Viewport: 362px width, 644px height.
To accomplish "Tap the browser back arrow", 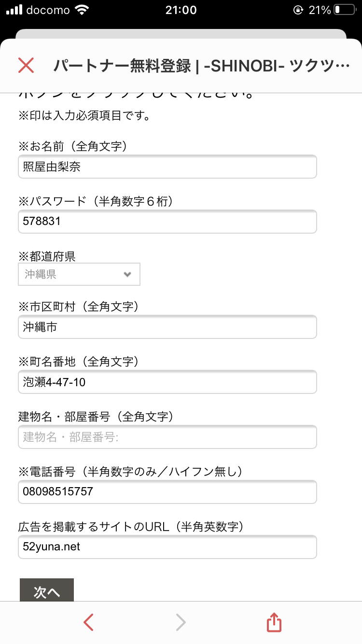I will [x=88, y=623].
